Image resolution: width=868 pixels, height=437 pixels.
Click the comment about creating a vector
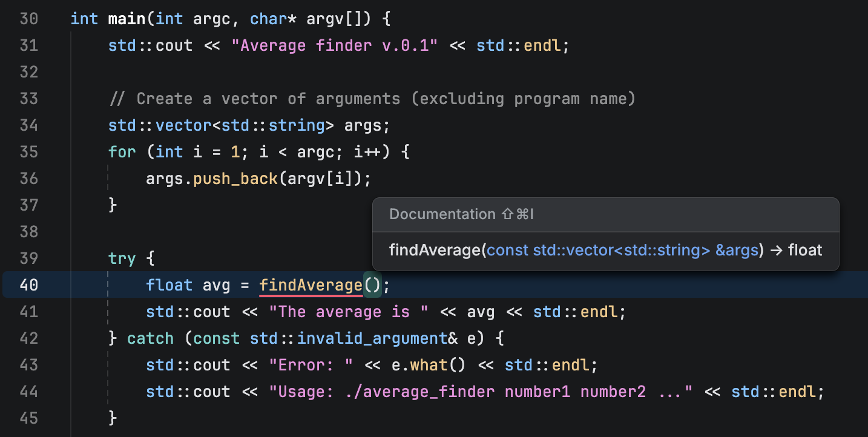pos(372,98)
